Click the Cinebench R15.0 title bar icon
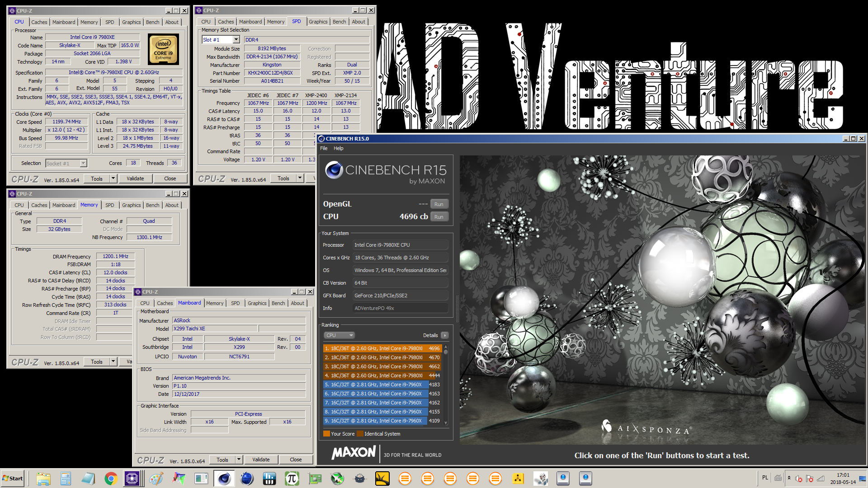The width and height of the screenshot is (868, 488). coord(321,139)
